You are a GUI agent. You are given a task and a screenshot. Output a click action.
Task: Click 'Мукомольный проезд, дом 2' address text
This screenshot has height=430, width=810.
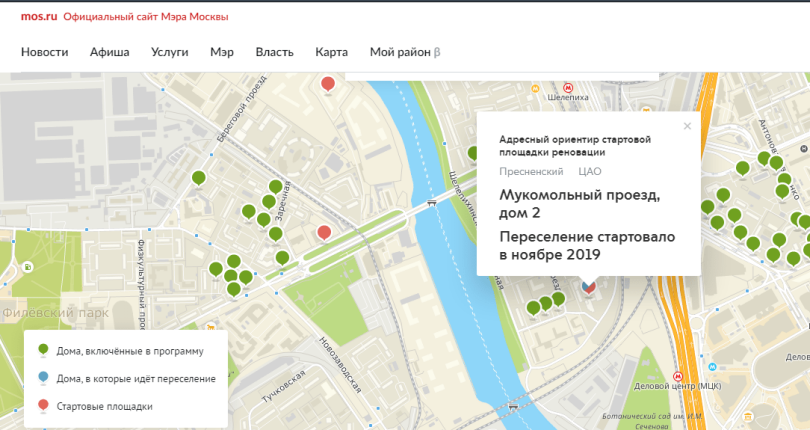tap(580, 204)
